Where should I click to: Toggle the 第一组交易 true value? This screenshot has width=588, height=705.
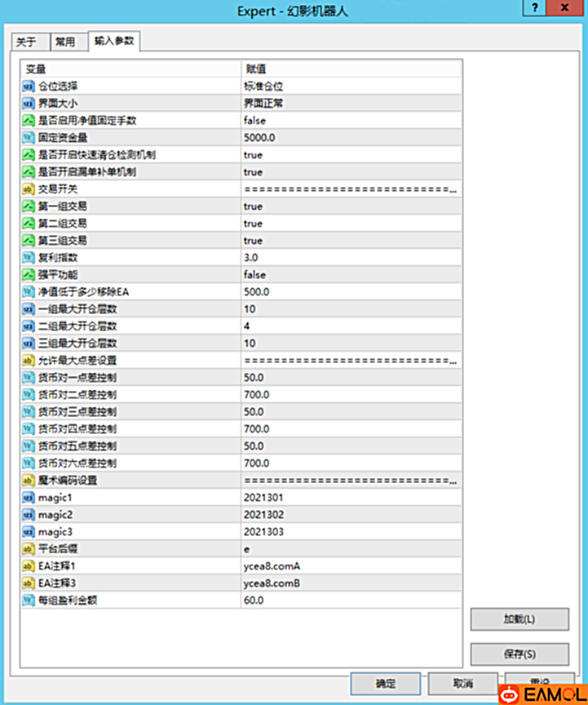(253, 206)
